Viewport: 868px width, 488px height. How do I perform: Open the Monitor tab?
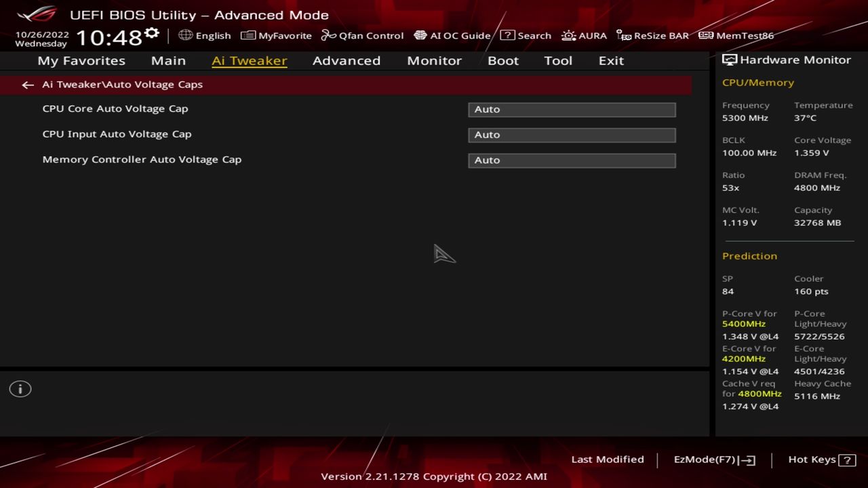[x=434, y=60]
